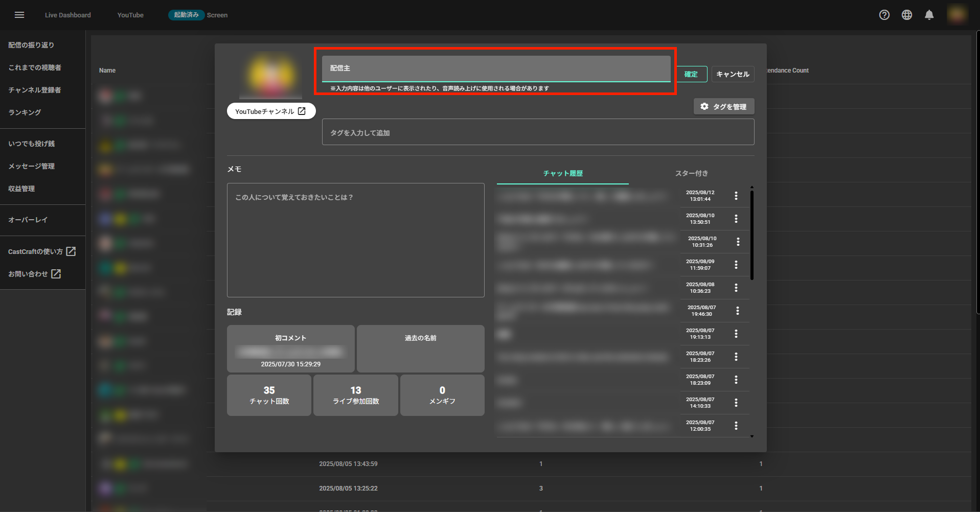Open options for chat dated 2025/08/08 10:36:23
Image resolution: width=980 pixels, height=512 pixels.
736,288
